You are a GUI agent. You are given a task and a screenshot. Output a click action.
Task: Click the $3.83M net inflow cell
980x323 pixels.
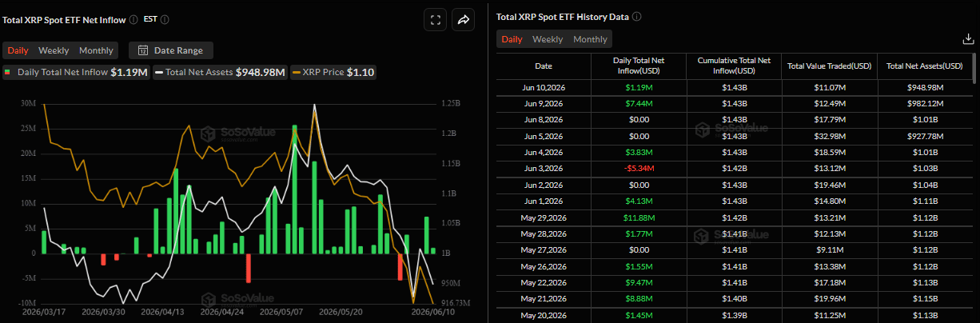click(x=639, y=152)
